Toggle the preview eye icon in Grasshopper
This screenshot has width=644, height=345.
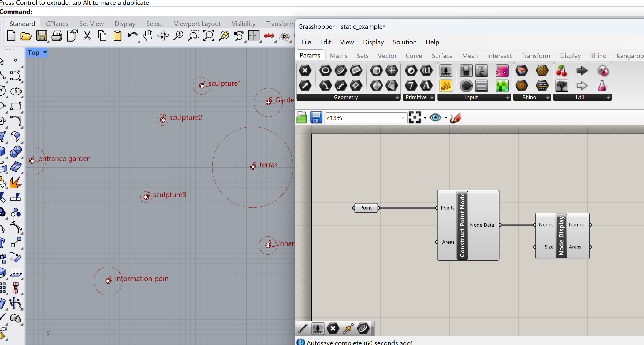coord(435,117)
